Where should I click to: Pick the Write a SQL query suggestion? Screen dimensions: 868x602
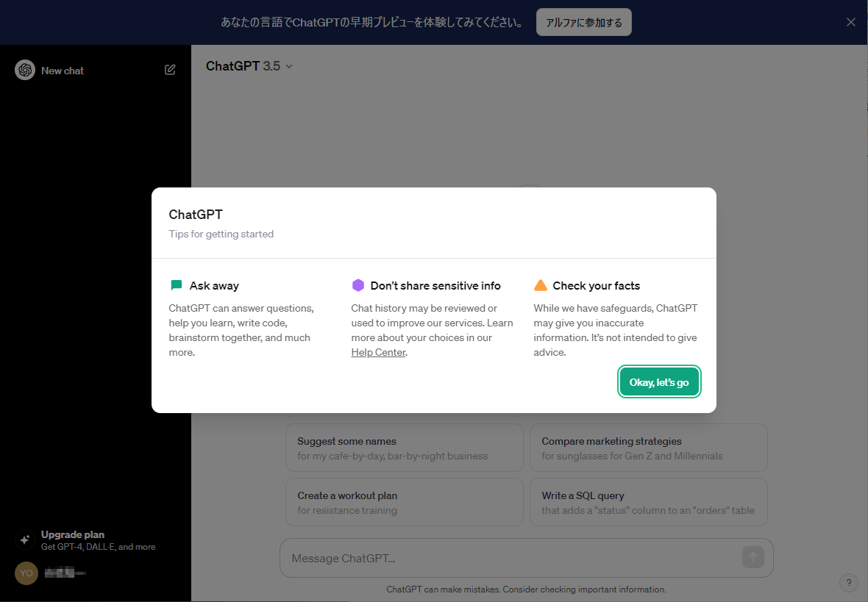[x=648, y=502]
